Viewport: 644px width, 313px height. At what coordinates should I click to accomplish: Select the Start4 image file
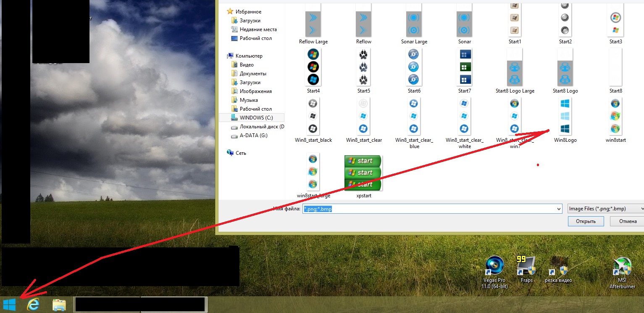(313, 71)
